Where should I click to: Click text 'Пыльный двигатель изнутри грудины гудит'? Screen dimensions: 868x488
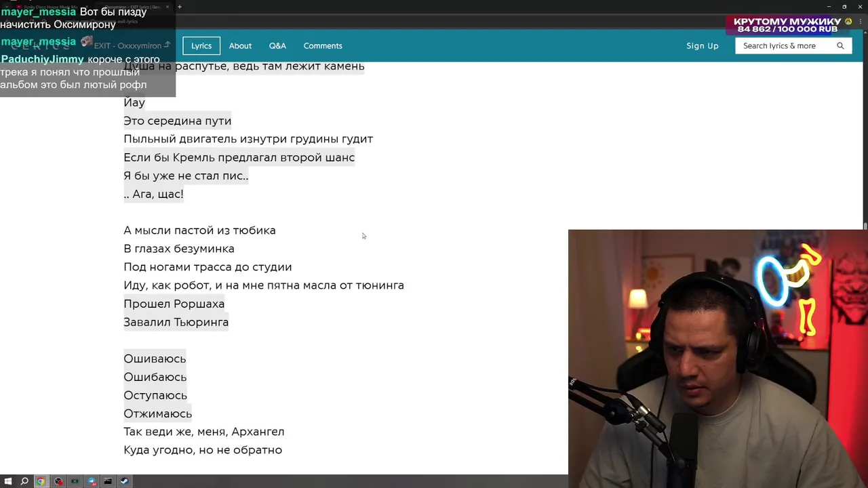(x=248, y=139)
